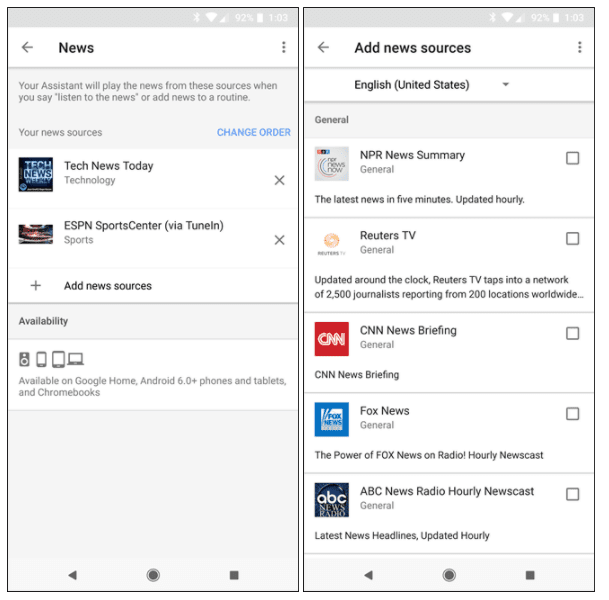The height and width of the screenshot is (600, 609).
Task: Check the Reuters TV checkbox
Action: tap(572, 238)
